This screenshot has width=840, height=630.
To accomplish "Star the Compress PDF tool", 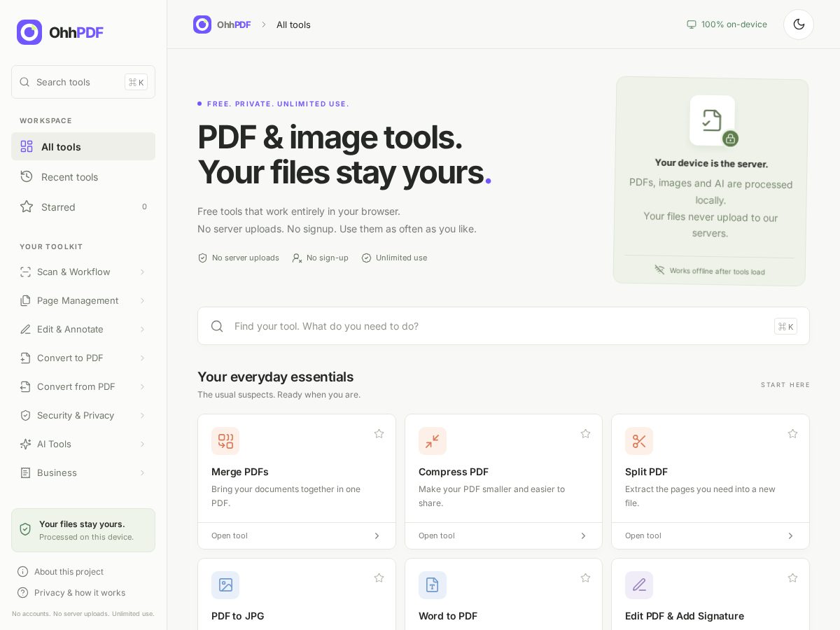I will click(585, 433).
